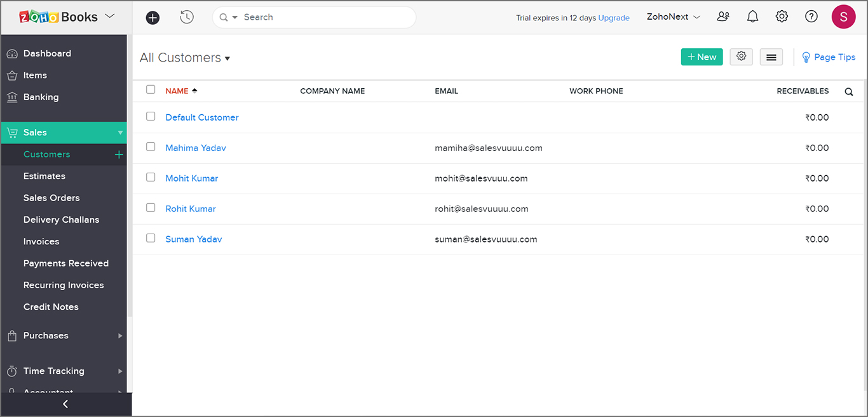Image resolution: width=868 pixels, height=417 pixels.
Task: Click the help question mark icon
Action: pyautogui.click(x=811, y=17)
